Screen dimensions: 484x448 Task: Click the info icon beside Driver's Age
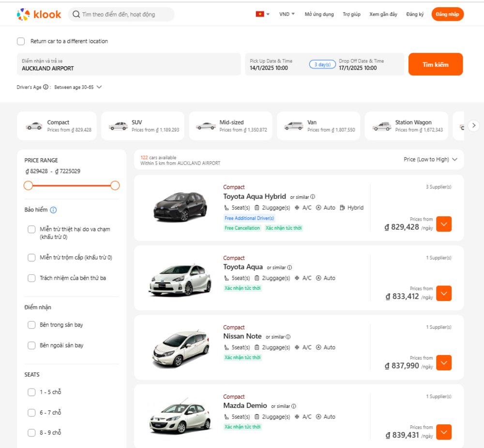[x=45, y=88]
